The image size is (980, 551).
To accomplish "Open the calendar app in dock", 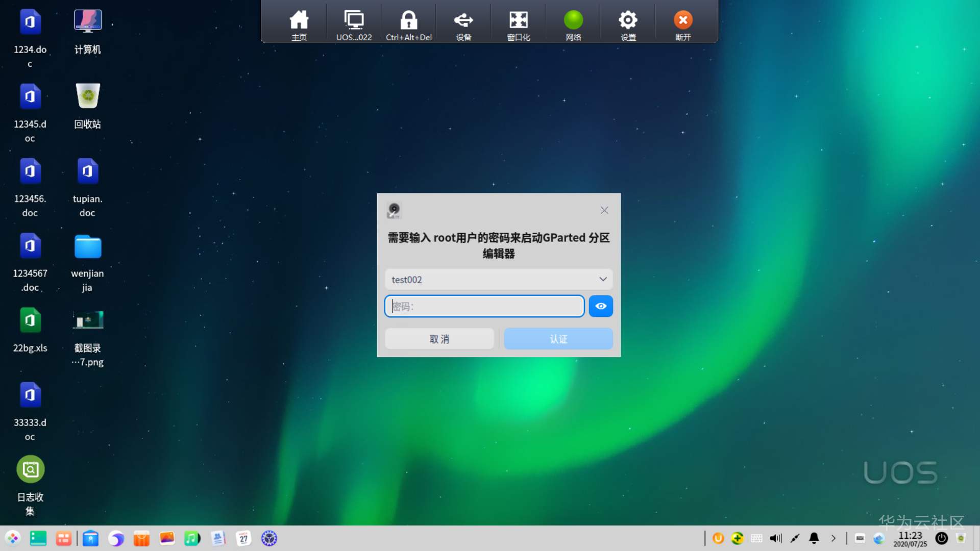I will point(243,538).
